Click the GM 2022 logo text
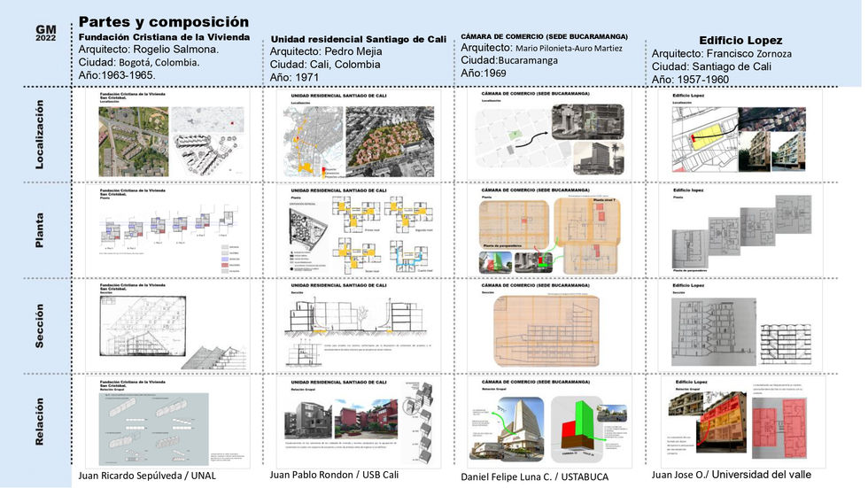868x488 pixels. pos(46,33)
